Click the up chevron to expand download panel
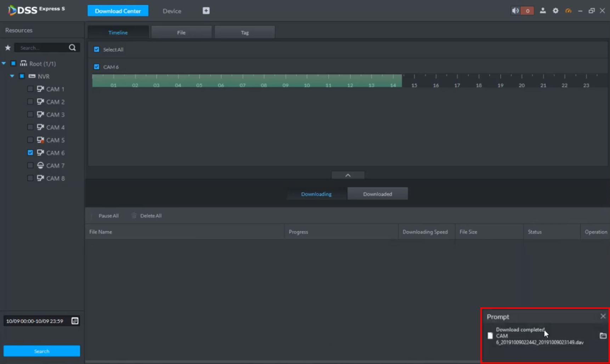 click(348, 175)
